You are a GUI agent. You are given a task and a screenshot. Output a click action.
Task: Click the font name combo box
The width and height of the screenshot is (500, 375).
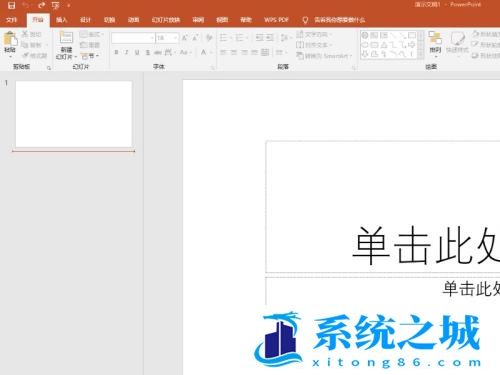tap(133, 38)
